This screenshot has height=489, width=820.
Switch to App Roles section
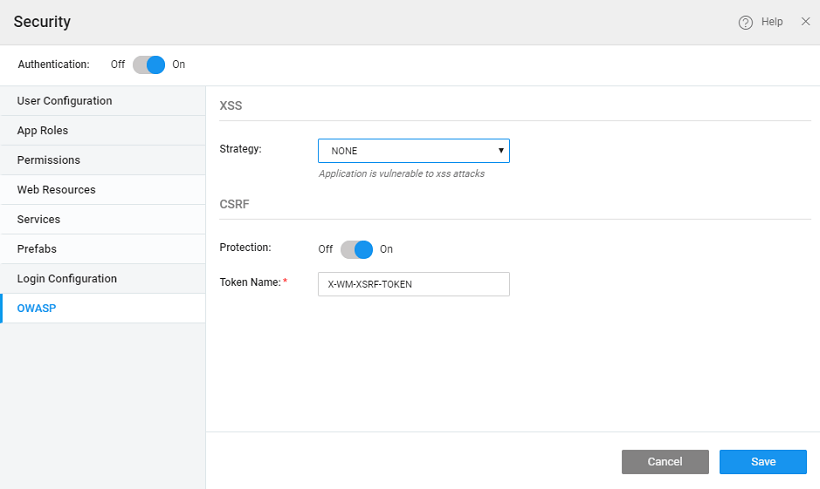pos(43,131)
